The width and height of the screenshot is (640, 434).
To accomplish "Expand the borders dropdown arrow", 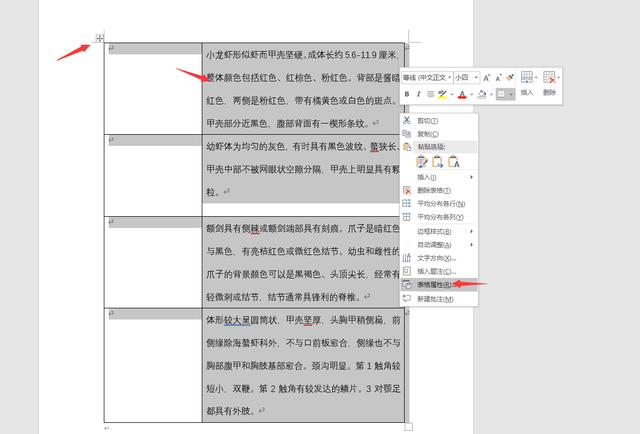I will 510,95.
